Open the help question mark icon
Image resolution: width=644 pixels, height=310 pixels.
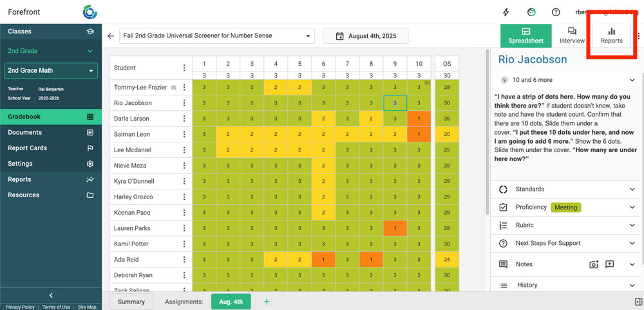(x=556, y=12)
